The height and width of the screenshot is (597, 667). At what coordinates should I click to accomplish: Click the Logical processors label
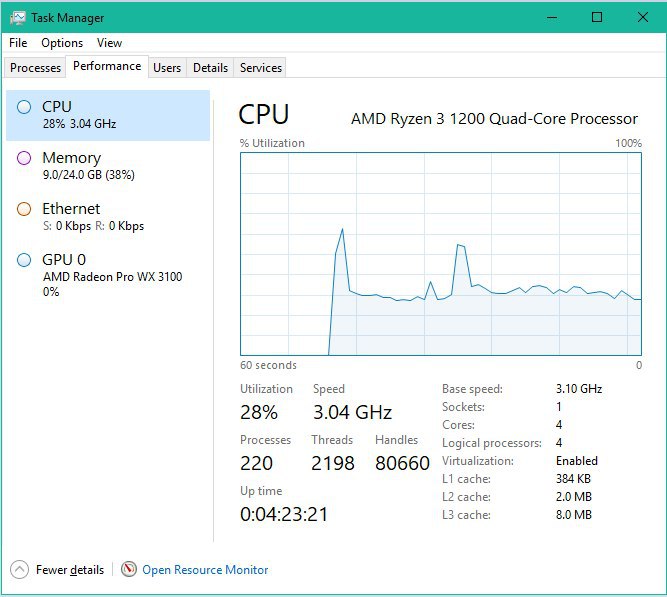click(x=492, y=443)
